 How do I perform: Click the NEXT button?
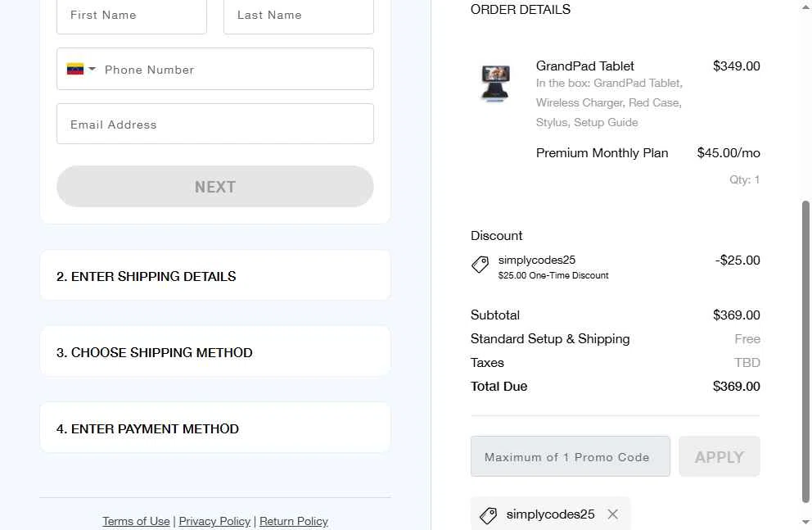[215, 187]
